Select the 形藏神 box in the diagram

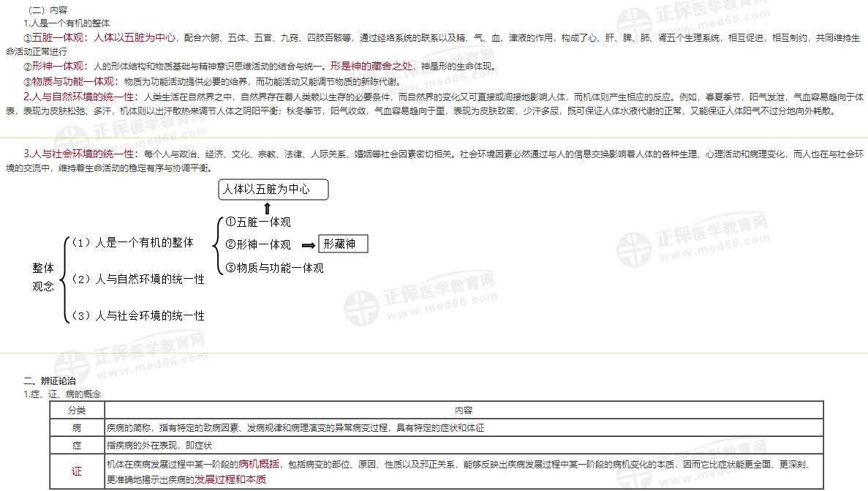tap(343, 244)
